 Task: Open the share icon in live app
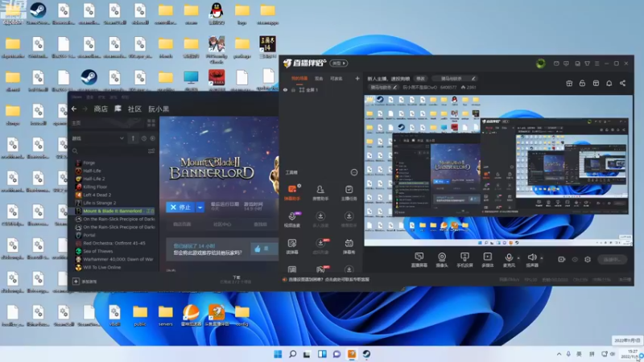tap(622, 84)
